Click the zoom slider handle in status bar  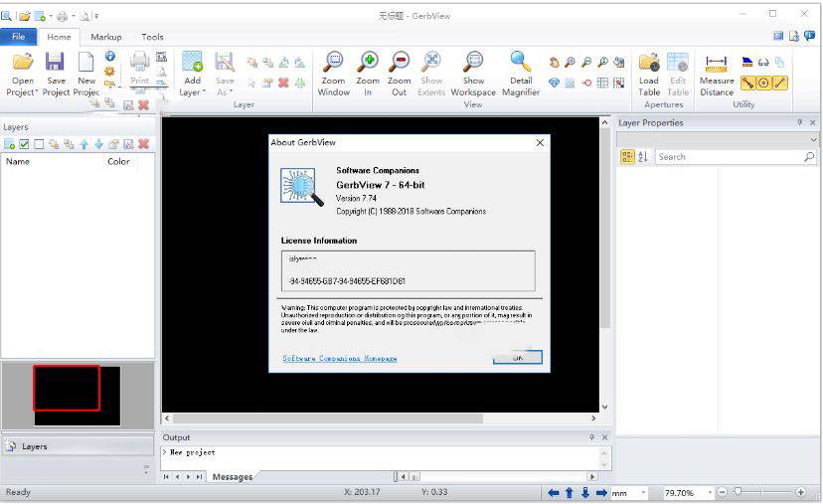tap(738, 492)
